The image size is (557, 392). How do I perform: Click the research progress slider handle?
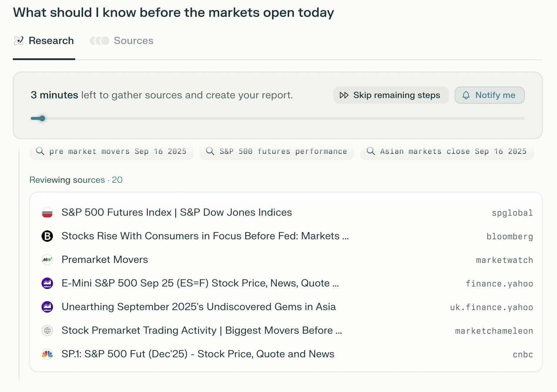click(x=42, y=119)
